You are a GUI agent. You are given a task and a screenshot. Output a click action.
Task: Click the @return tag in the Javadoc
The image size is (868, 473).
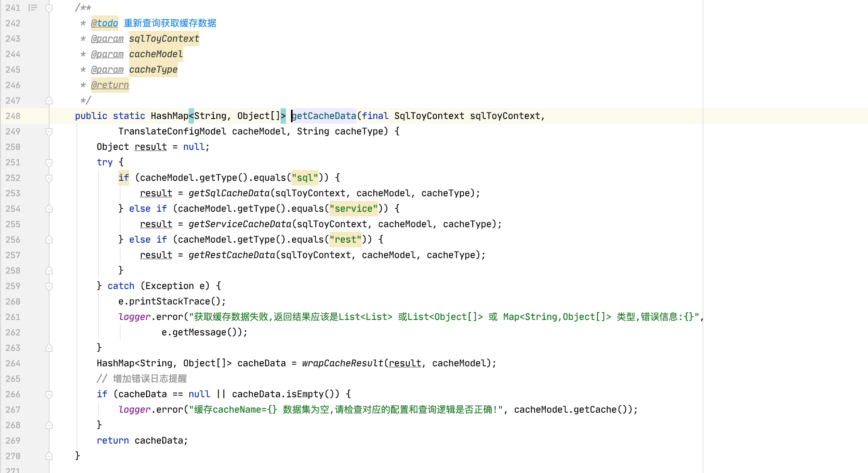tap(110, 85)
